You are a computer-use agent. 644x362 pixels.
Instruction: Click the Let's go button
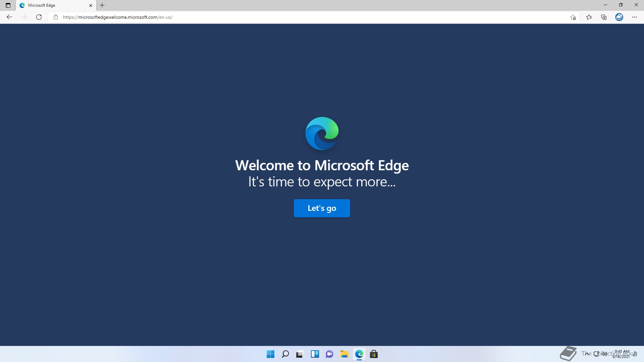click(322, 208)
